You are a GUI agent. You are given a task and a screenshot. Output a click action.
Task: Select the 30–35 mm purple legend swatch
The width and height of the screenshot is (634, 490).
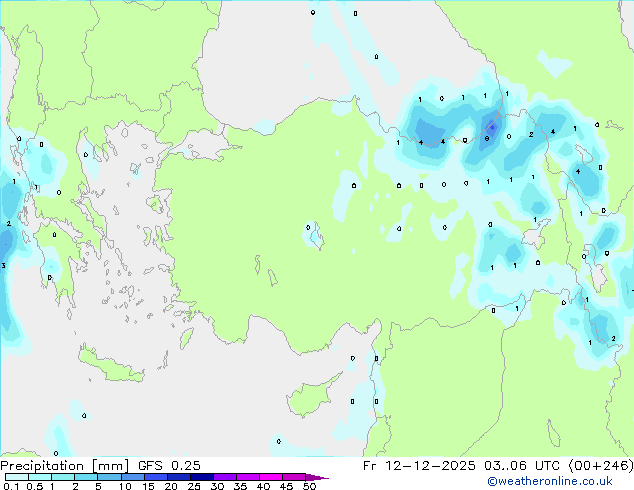pos(225,477)
